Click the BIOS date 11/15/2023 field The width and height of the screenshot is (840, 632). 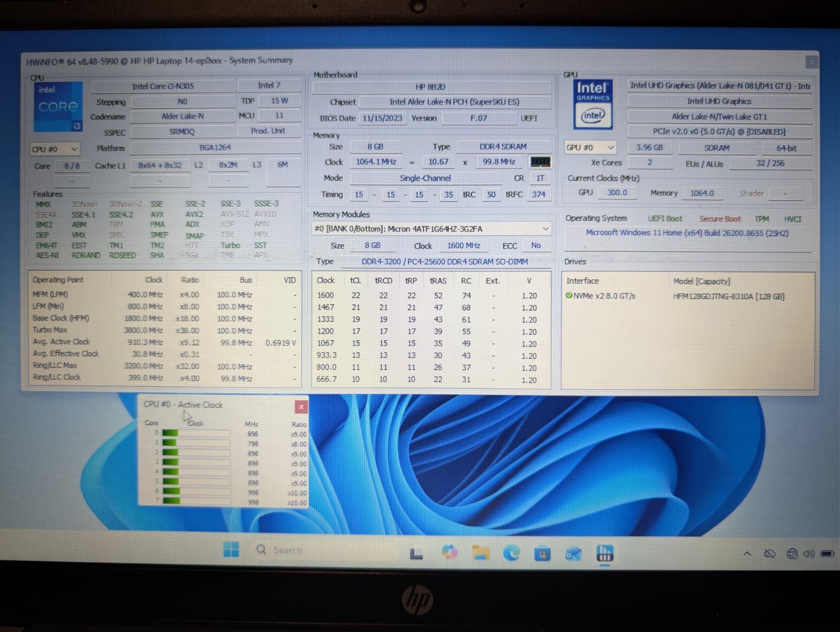point(382,118)
